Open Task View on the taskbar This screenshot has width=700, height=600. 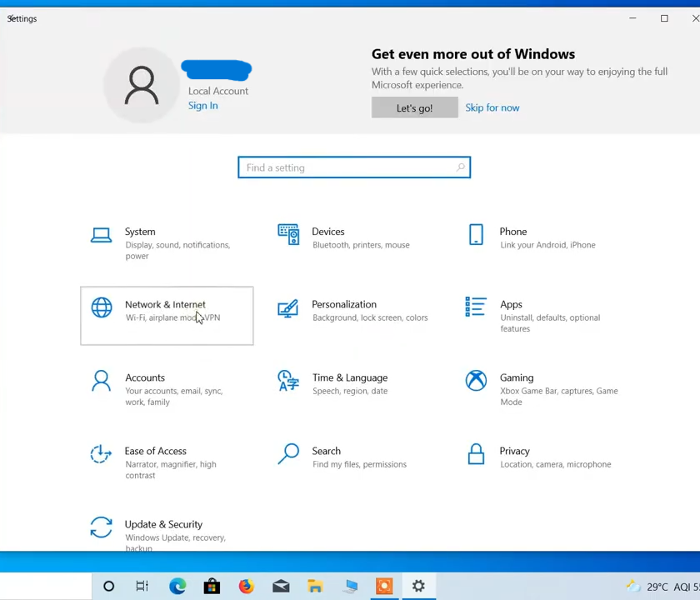(x=142, y=586)
